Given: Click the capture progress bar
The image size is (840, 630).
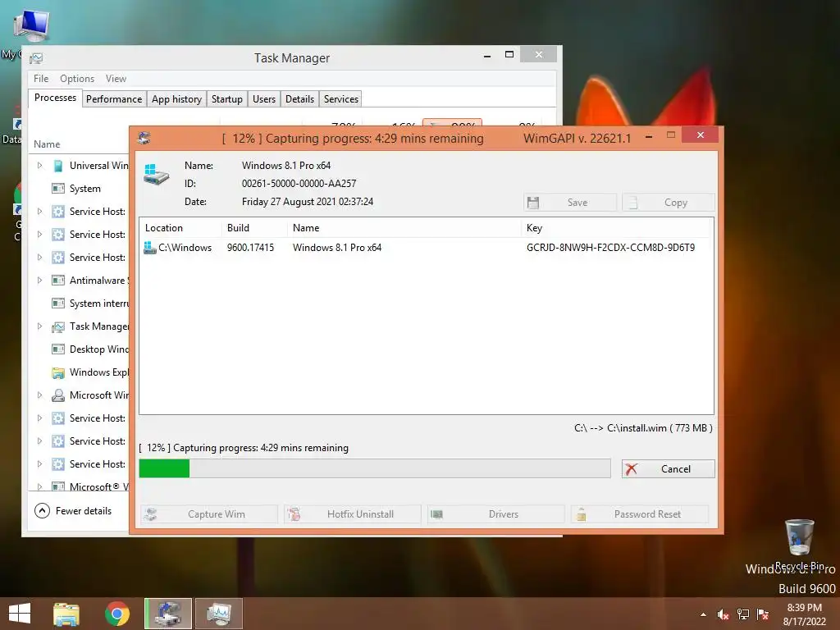Looking at the screenshot, I should (x=374, y=468).
